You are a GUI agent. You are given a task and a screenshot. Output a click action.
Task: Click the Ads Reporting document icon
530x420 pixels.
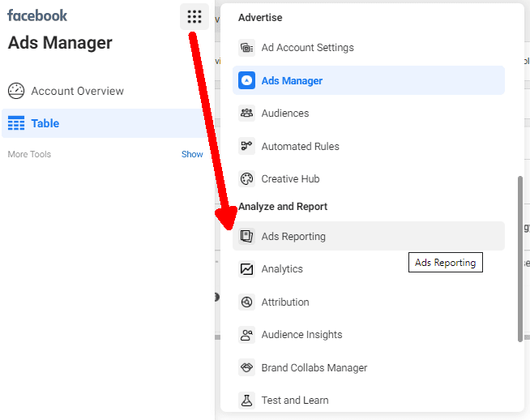[x=247, y=237]
